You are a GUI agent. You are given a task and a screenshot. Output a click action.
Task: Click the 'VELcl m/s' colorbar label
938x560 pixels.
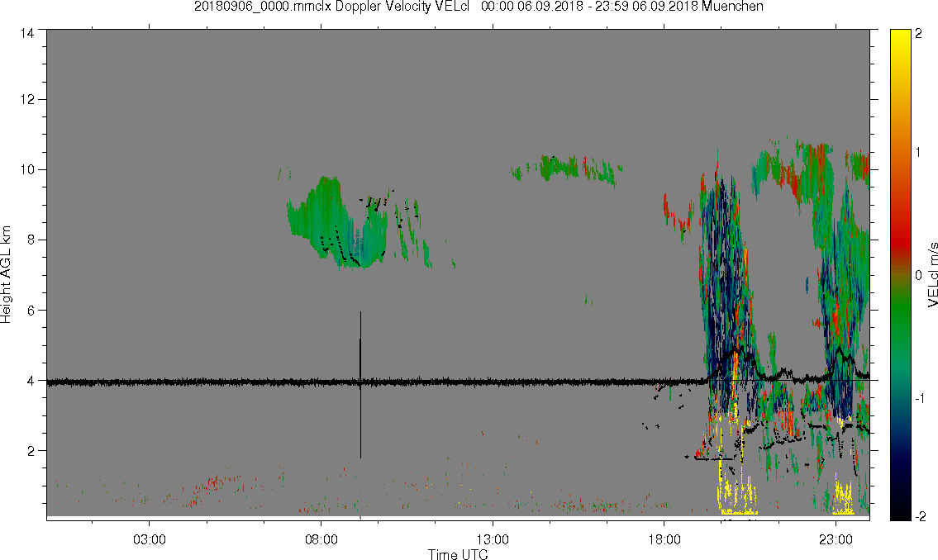pyautogui.click(x=932, y=275)
